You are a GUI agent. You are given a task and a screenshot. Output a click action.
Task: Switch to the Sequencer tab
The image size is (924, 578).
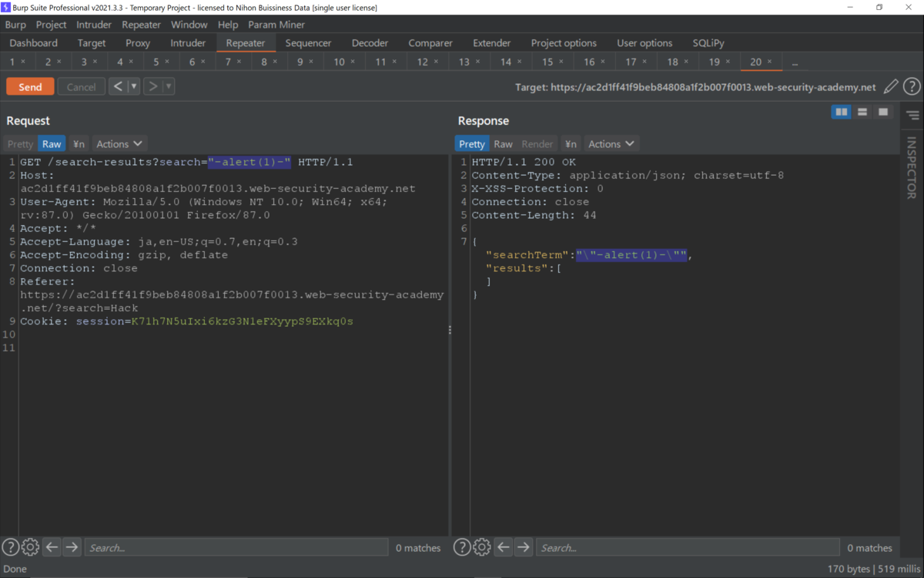308,43
